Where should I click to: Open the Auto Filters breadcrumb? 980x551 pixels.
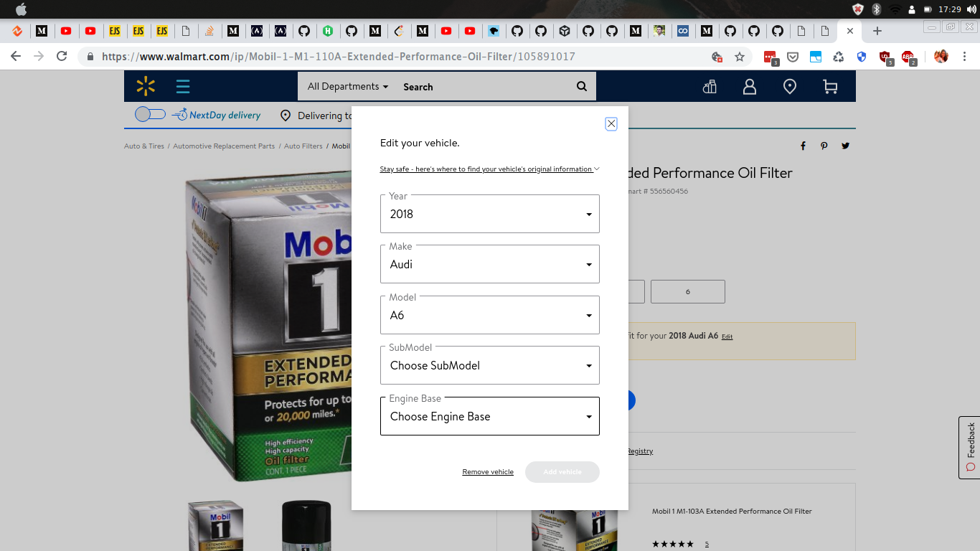coord(303,146)
